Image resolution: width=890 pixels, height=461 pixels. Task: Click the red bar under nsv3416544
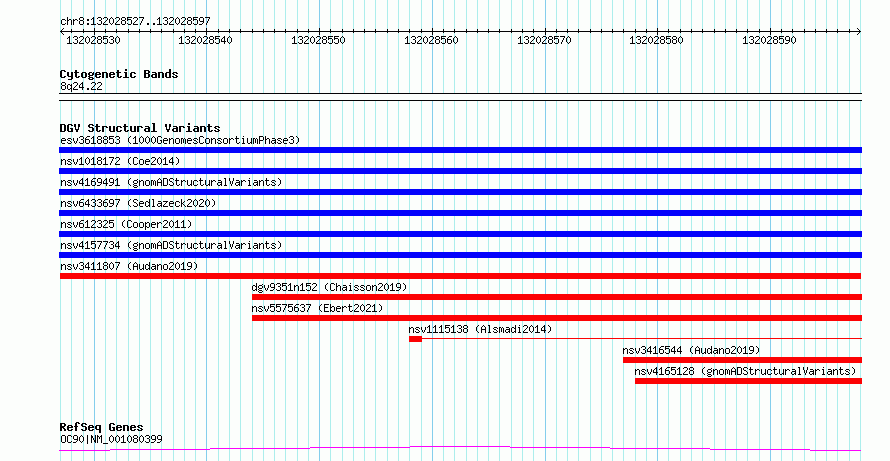[742, 360]
